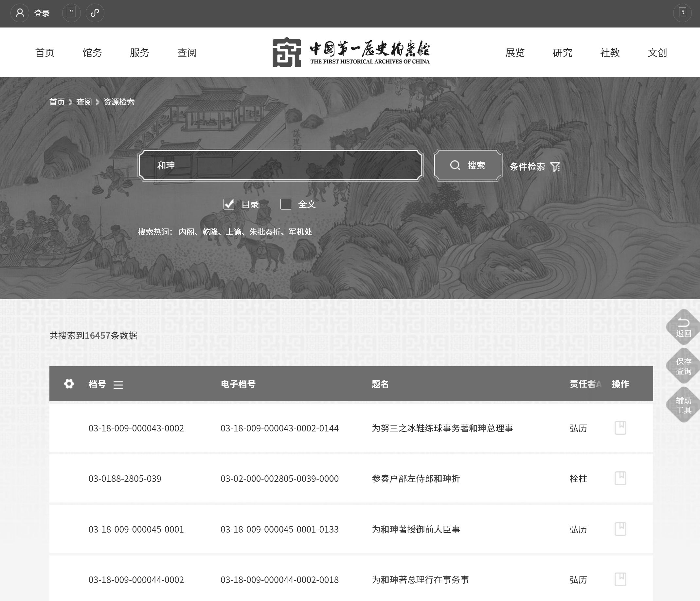Click the archive logo emblem

click(286, 52)
